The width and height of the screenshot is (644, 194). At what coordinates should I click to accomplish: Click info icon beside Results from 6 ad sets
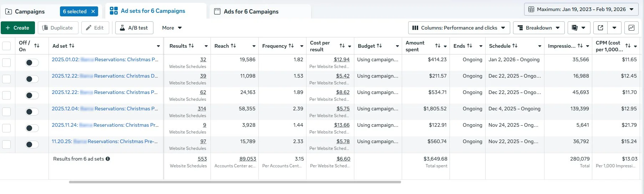[108, 159]
